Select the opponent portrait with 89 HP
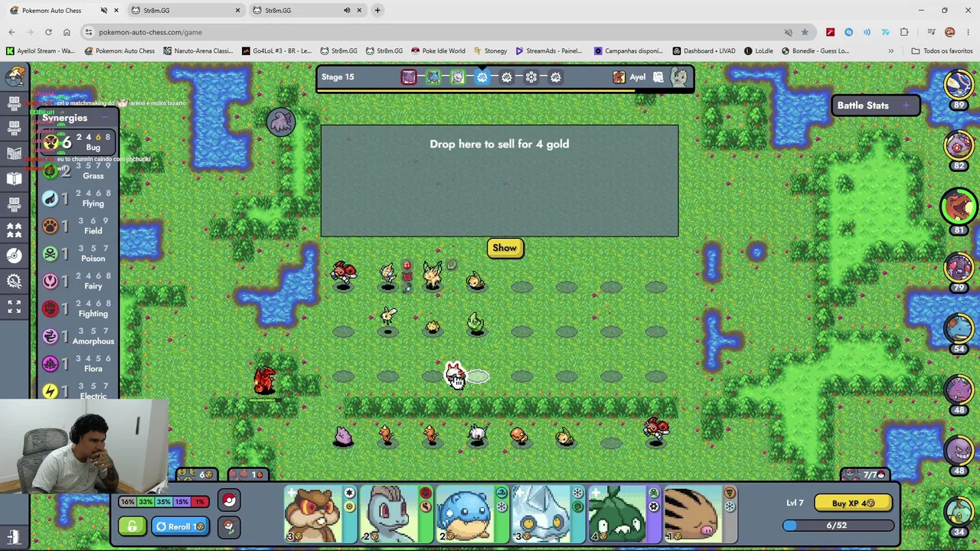980x551 pixels. pyautogui.click(x=959, y=85)
